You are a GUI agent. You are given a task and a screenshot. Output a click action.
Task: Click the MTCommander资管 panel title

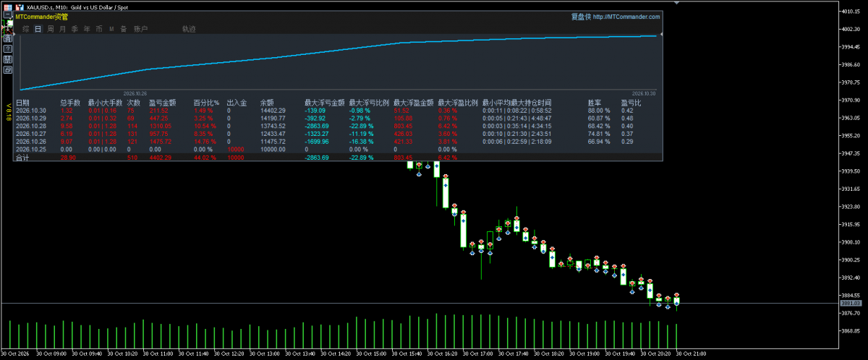(x=42, y=17)
